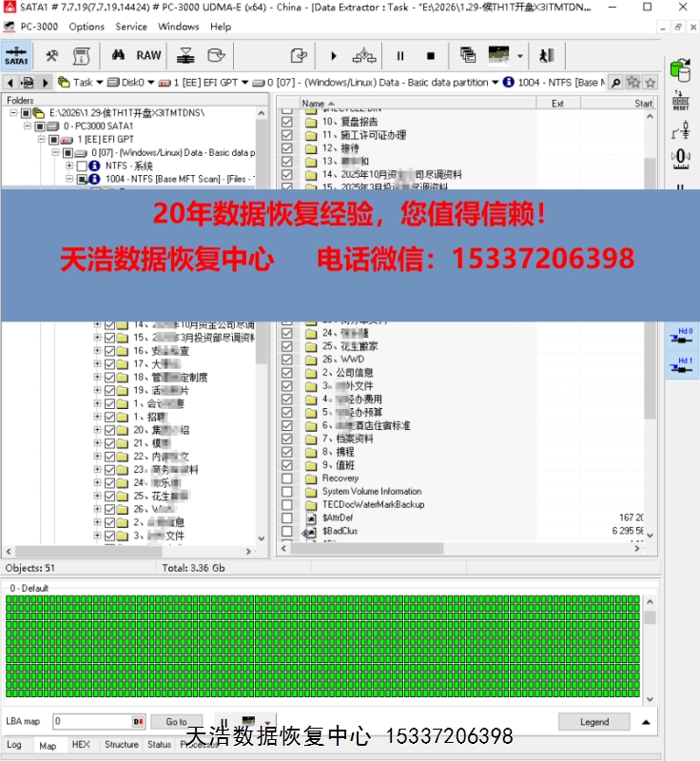Click the SATA1 port toolbar icon
700x761 pixels.
click(x=16, y=55)
